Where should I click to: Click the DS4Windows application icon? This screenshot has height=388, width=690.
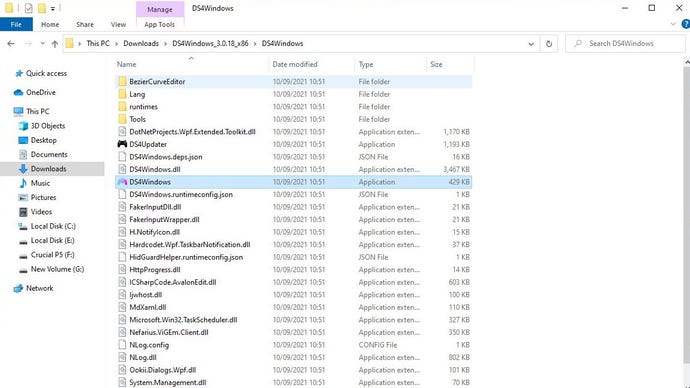coord(122,182)
